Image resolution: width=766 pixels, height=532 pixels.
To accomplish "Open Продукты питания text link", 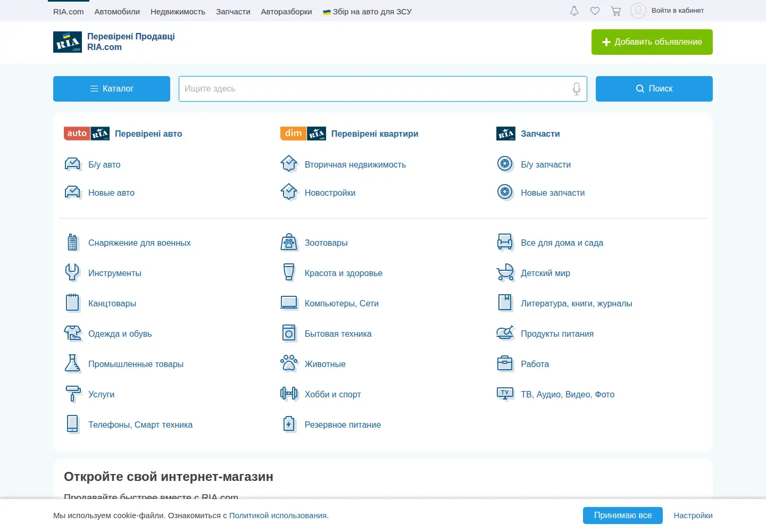I will tap(557, 334).
